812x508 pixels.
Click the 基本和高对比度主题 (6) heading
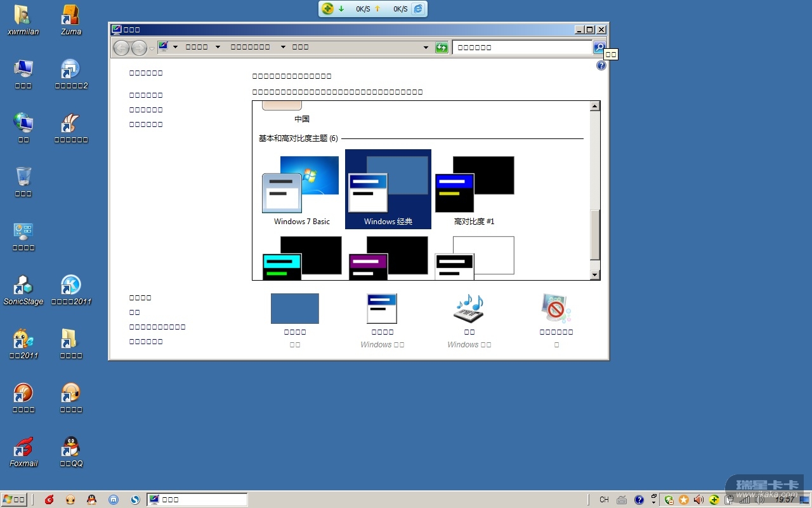pyautogui.click(x=298, y=138)
